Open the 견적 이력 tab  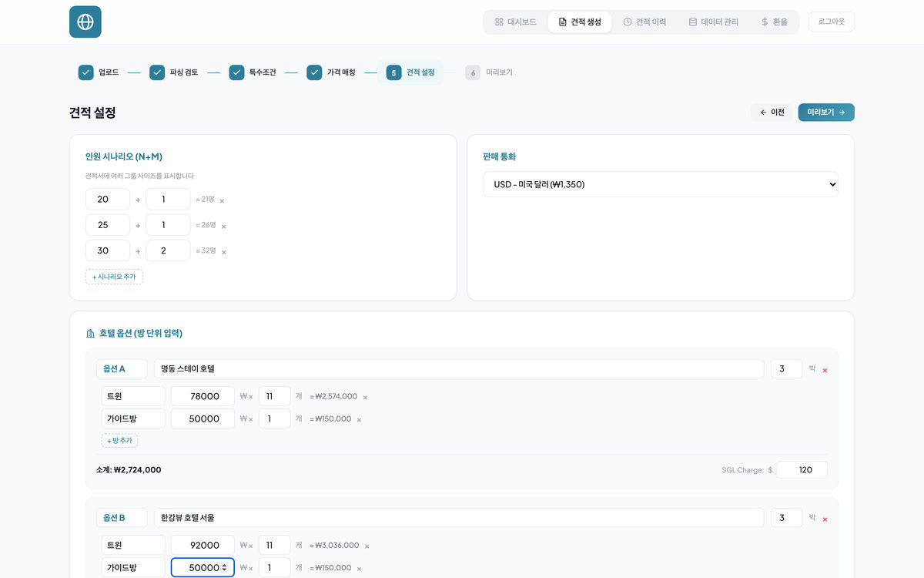[x=644, y=22]
